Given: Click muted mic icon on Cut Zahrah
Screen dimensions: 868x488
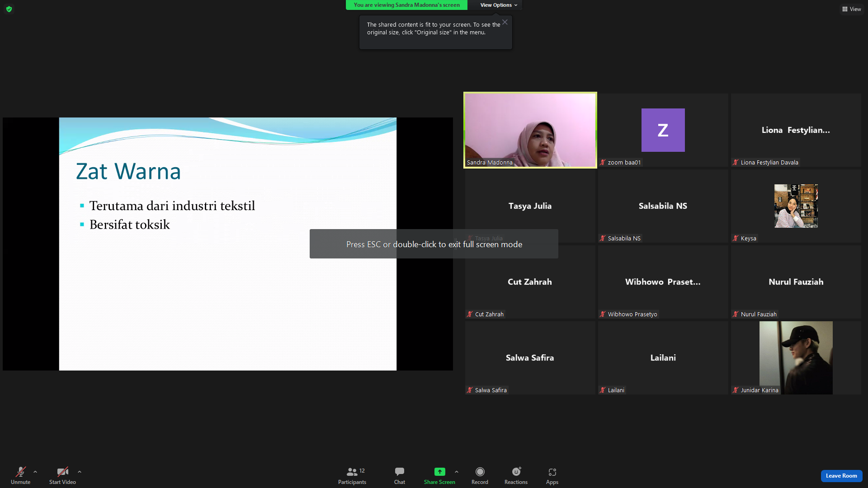Looking at the screenshot, I should (470, 314).
